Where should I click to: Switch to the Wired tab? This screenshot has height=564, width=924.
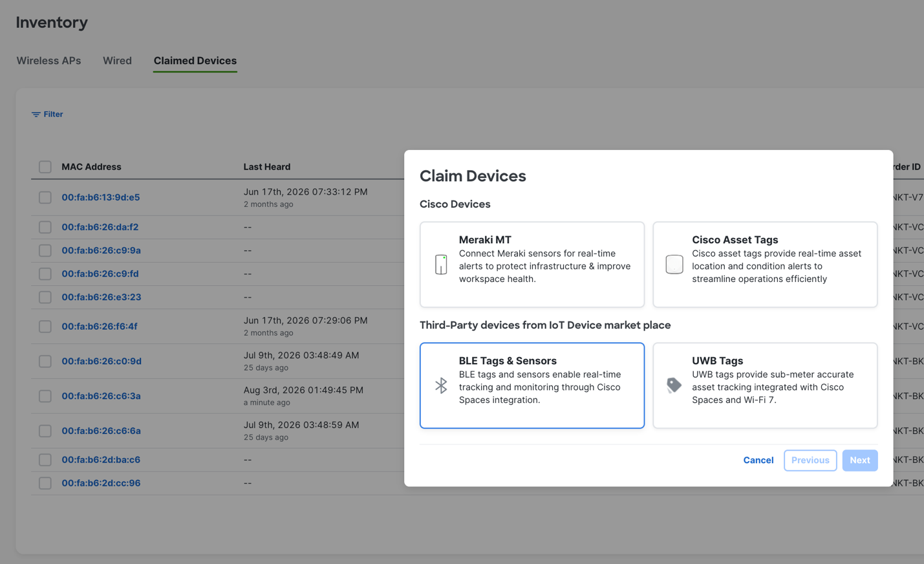117,61
